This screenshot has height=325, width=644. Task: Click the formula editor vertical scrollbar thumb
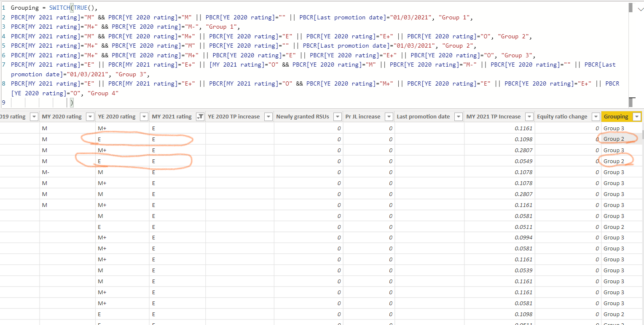coord(631,8)
